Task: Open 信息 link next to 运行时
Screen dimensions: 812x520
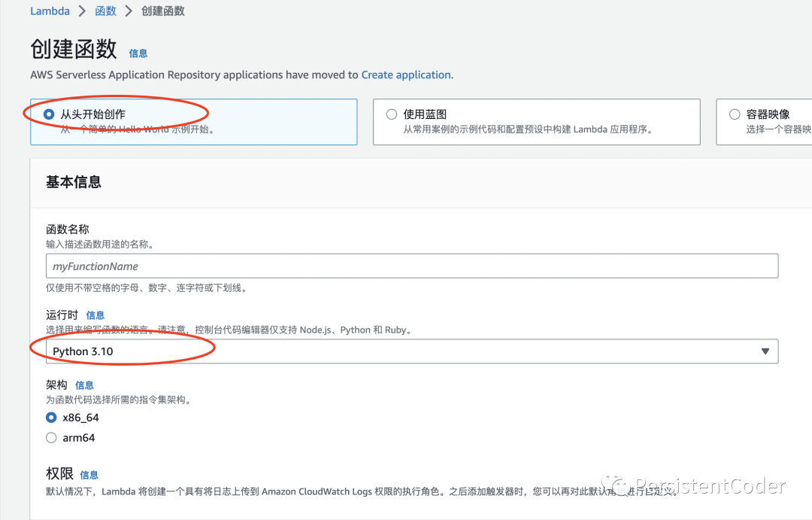Action: coord(95,315)
